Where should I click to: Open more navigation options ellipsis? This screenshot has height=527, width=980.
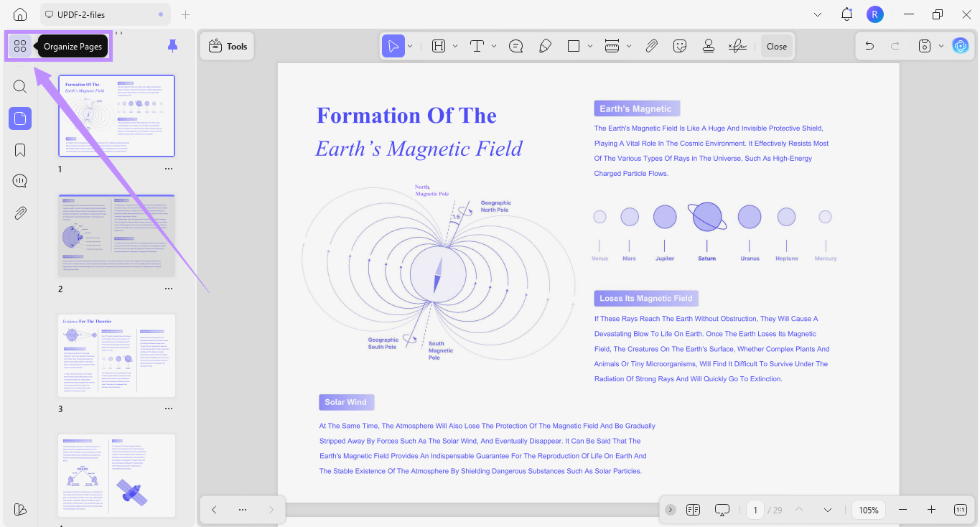click(243, 510)
